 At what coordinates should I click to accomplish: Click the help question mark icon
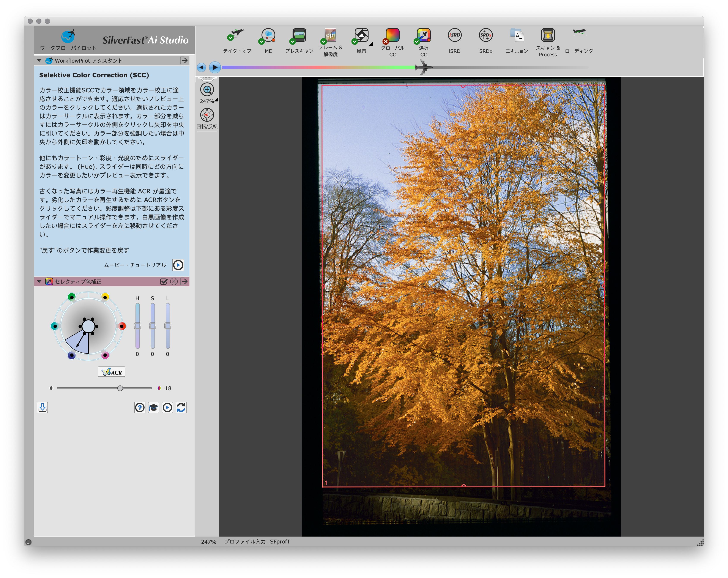pos(140,408)
